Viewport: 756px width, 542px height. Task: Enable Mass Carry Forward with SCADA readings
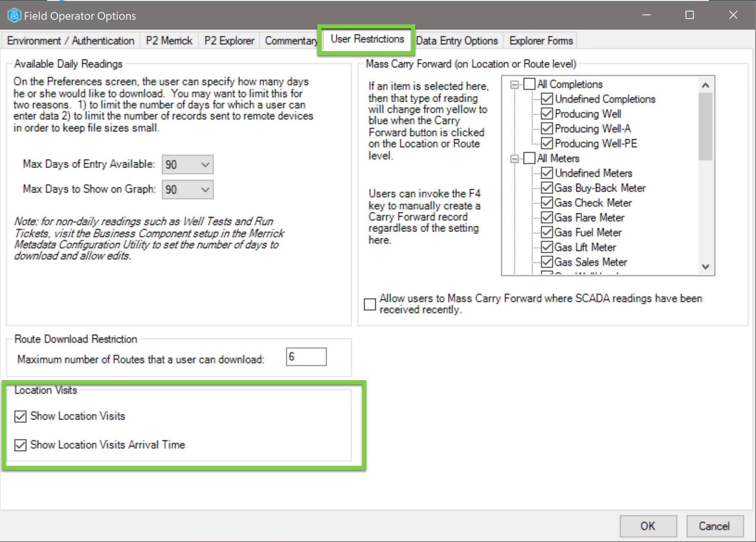pyautogui.click(x=370, y=304)
